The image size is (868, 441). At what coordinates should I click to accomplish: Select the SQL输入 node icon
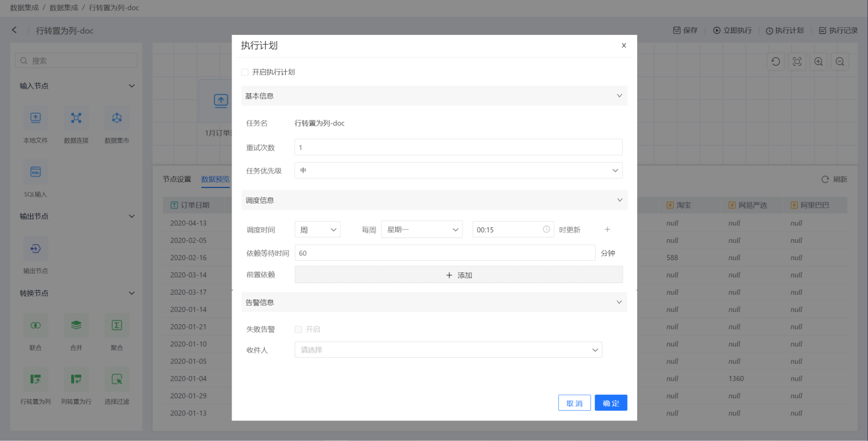[36, 172]
